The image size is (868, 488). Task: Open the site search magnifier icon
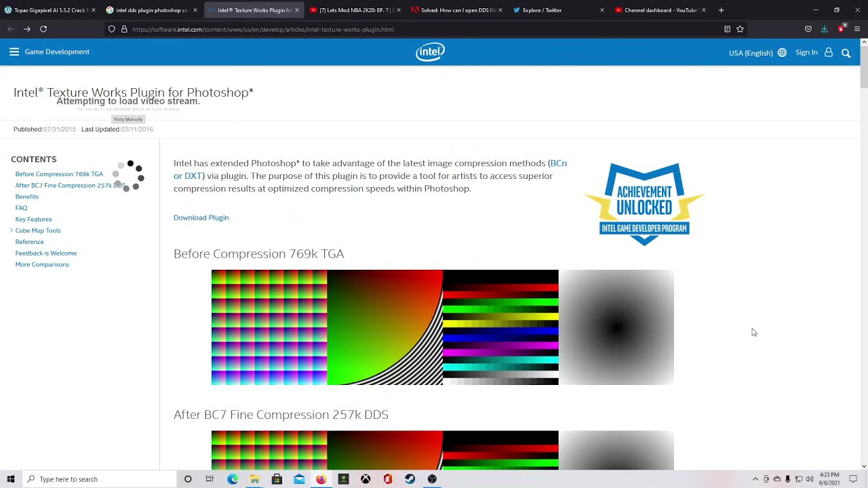[846, 53]
